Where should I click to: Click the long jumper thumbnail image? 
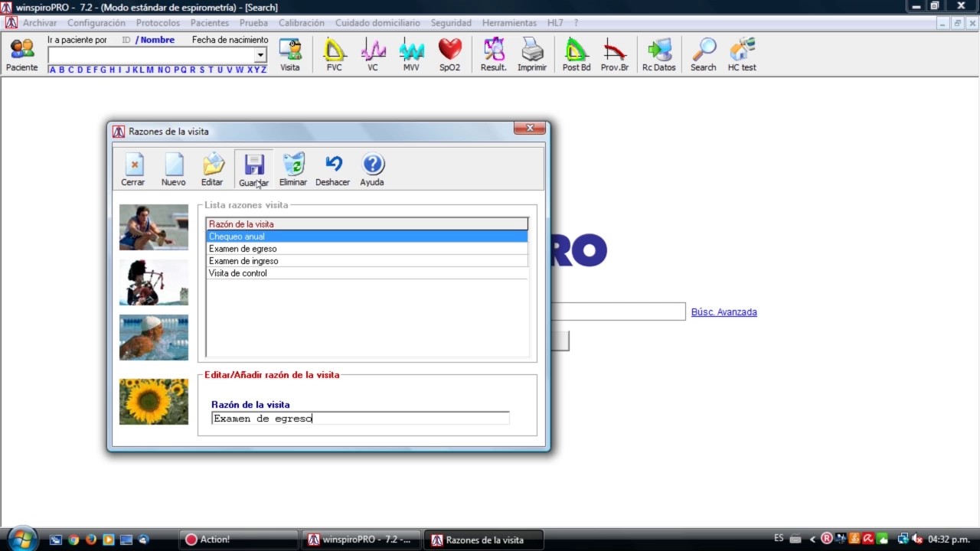[x=154, y=227]
